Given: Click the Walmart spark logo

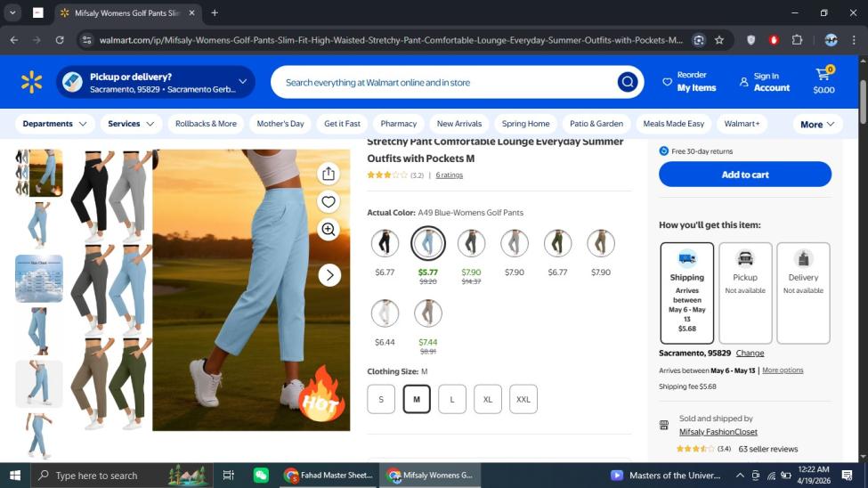Looking at the screenshot, I should click(x=32, y=83).
